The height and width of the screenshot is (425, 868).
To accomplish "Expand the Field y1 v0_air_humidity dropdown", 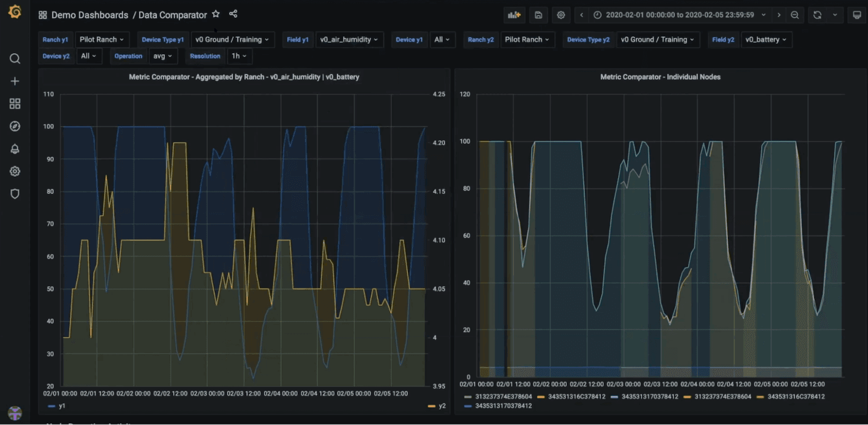I will pyautogui.click(x=349, y=40).
